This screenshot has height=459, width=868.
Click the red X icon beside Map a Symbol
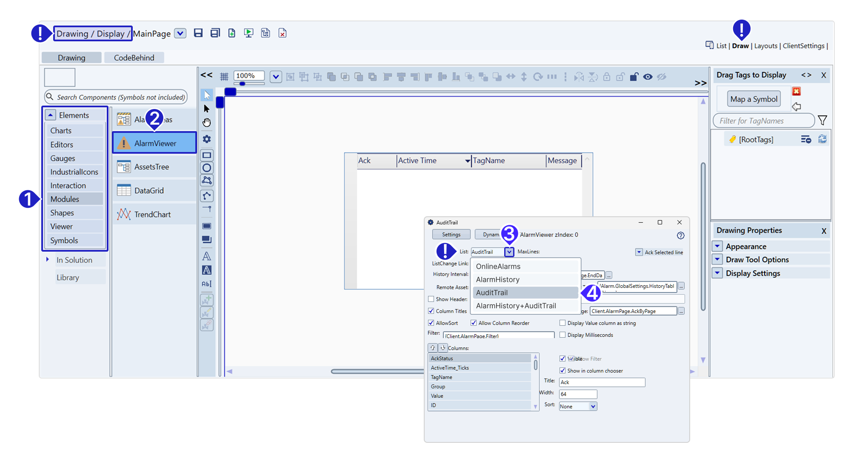pos(797,91)
